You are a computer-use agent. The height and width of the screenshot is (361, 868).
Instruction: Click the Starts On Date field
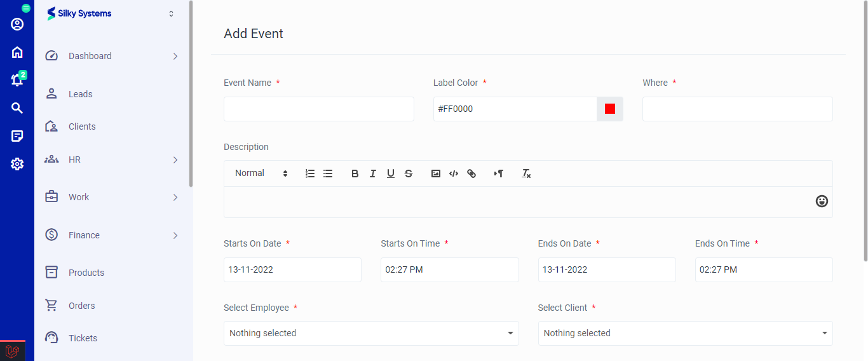point(292,269)
